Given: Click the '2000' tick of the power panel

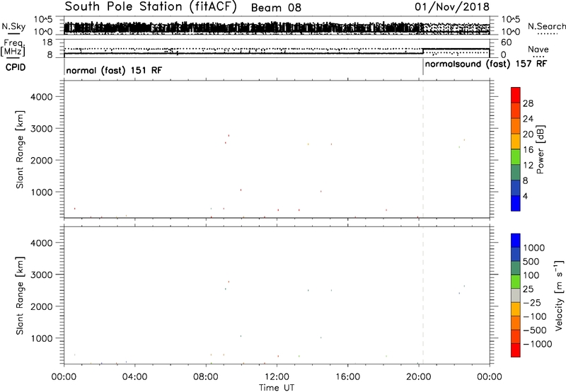Looking at the screenshot, I should click(42, 160).
